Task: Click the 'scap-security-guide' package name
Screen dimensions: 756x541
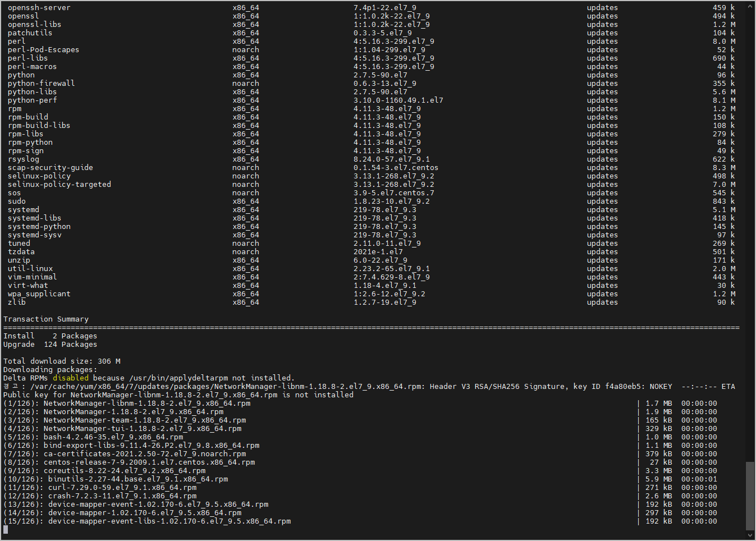Action: 51,168
